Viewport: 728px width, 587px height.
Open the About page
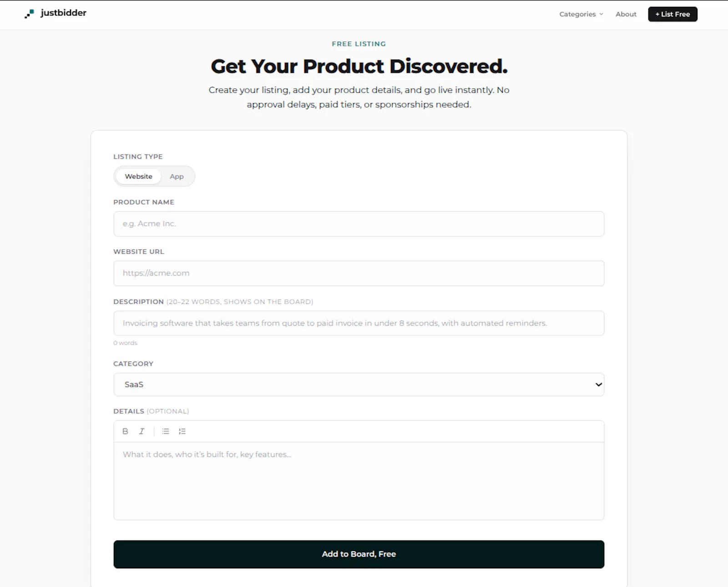(626, 14)
